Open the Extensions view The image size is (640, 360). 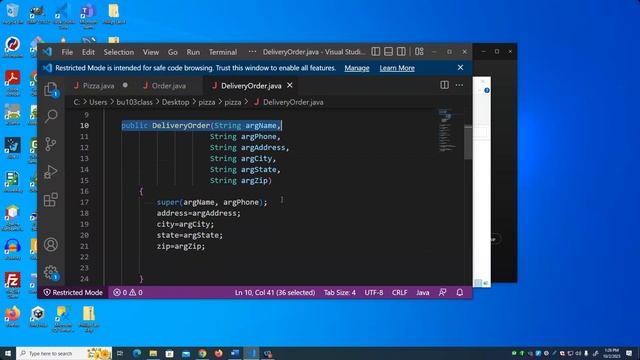(x=51, y=200)
